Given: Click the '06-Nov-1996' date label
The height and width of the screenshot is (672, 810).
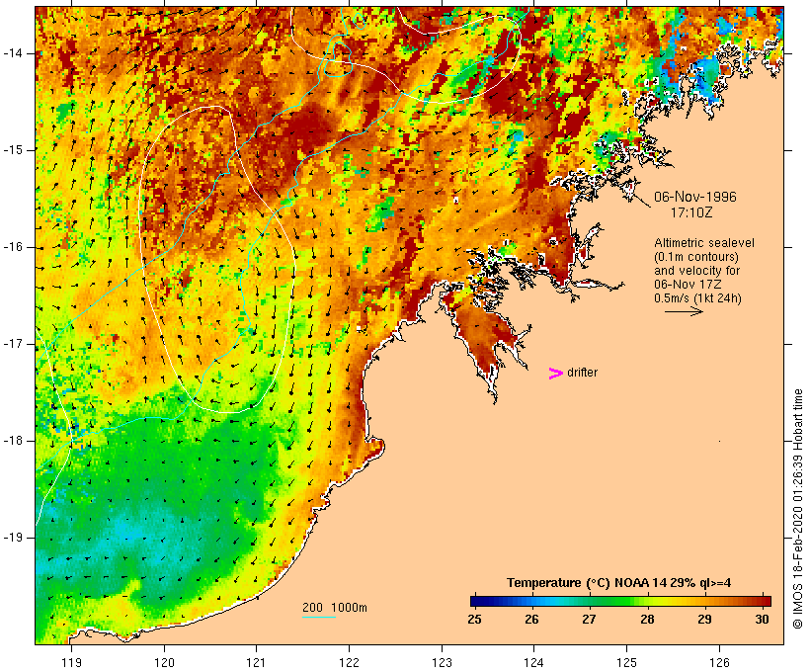Looking at the screenshot, I should 695,197.
